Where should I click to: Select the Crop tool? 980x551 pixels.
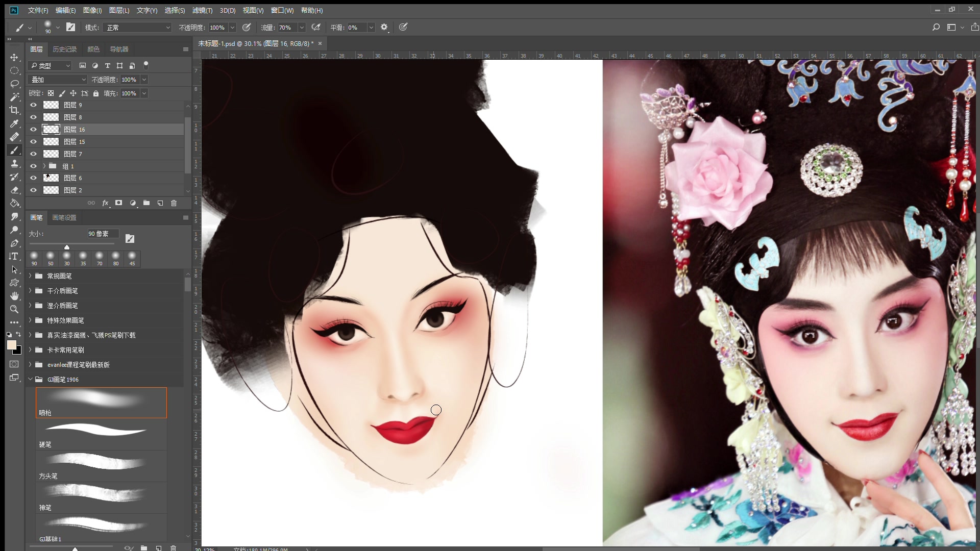point(14,110)
